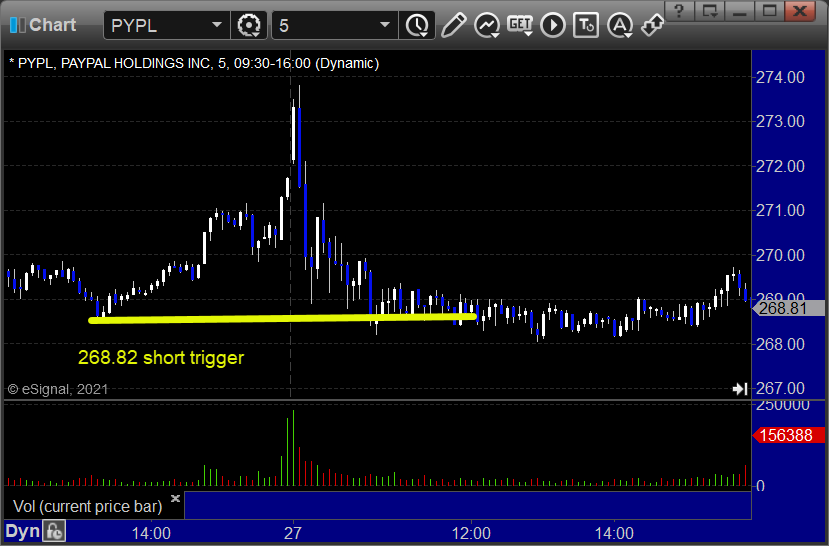Click the 268.82 short trigger annotation
The height and width of the screenshot is (546, 829).
(161, 358)
